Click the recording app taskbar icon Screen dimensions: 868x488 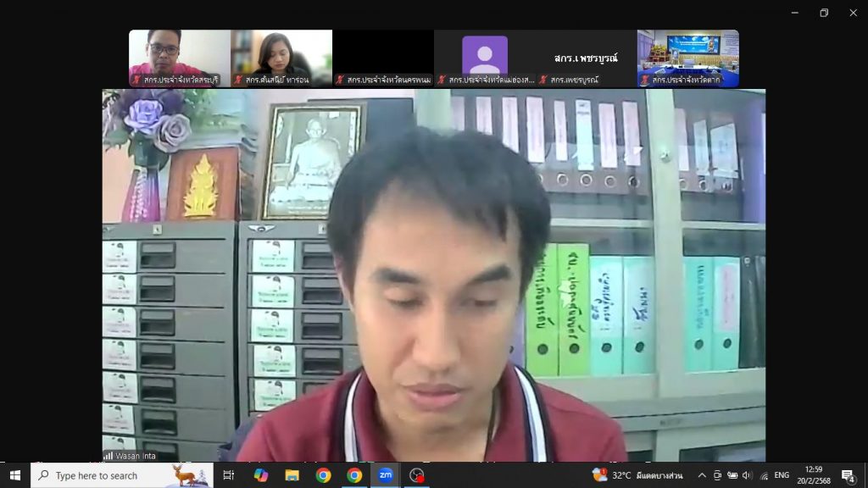point(416,475)
